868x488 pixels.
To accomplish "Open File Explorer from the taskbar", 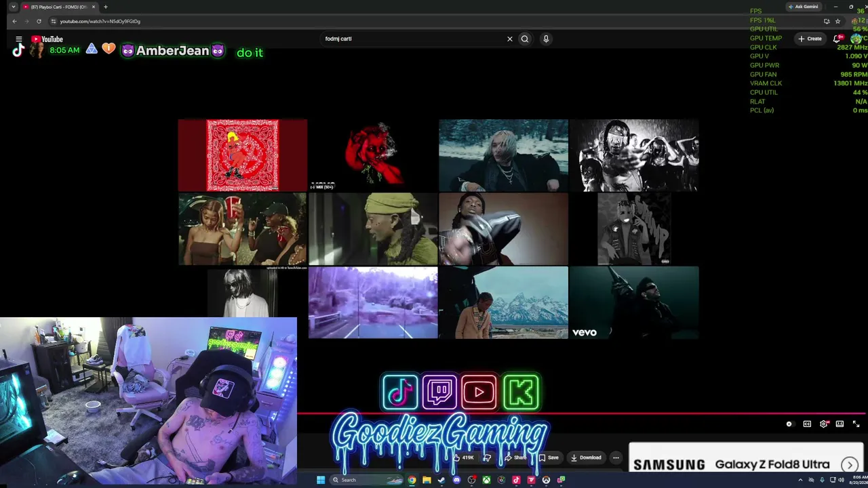I will 427,480.
